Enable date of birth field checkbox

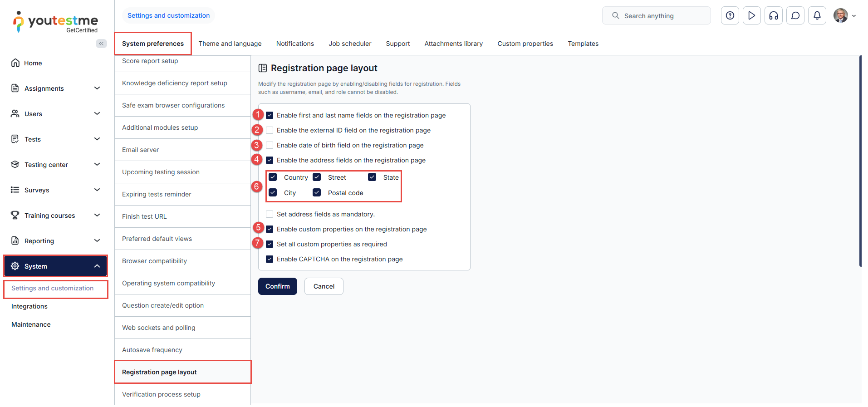pyautogui.click(x=270, y=145)
